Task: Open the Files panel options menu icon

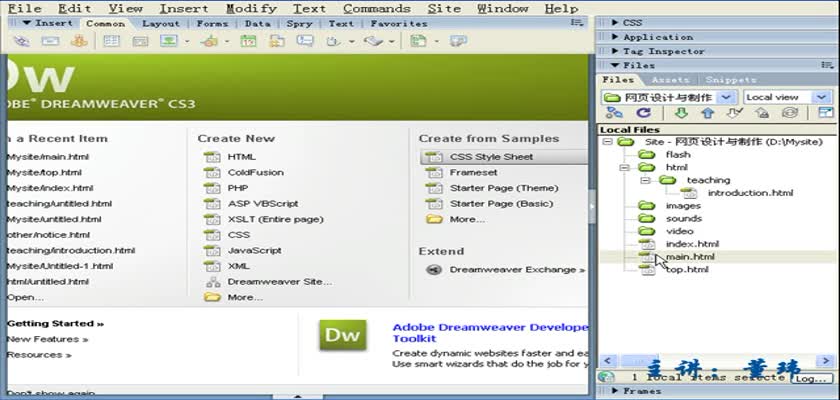Action: [827, 65]
